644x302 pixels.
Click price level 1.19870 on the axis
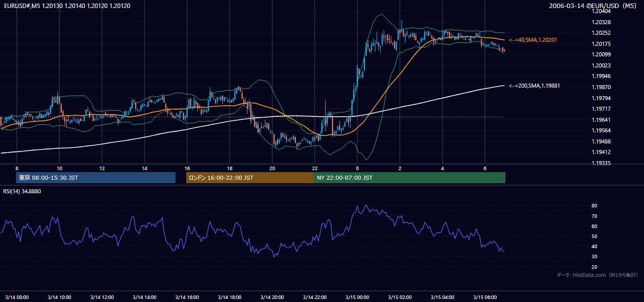tap(601, 88)
